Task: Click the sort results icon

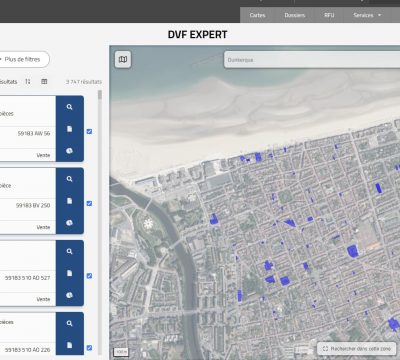Action: 28,82
